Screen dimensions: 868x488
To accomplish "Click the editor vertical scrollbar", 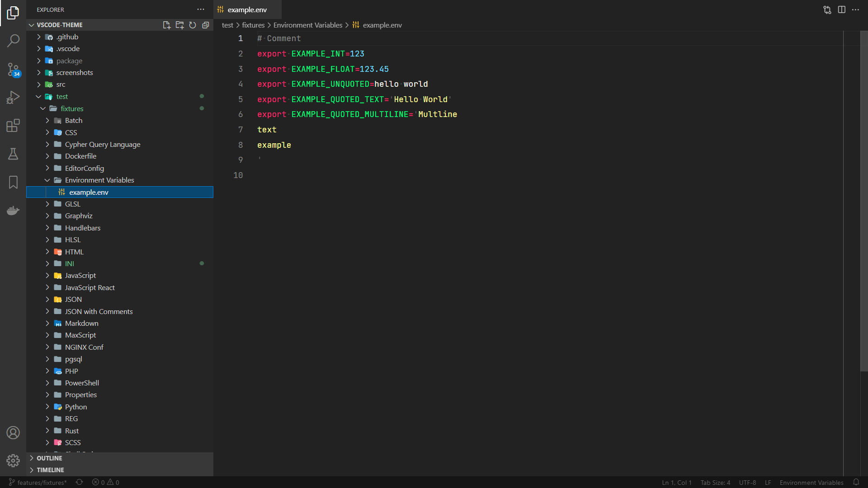I will coord(863,201).
